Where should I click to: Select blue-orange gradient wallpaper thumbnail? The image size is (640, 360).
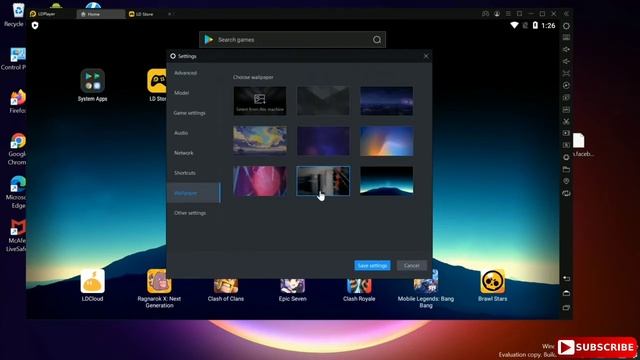(x=387, y=141)
